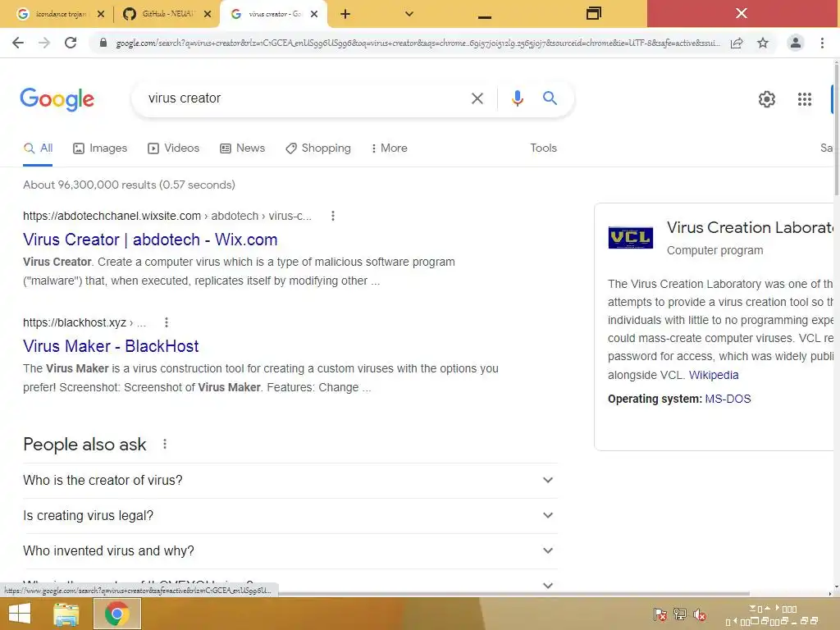840x630 pixels.
Task: Close the icondance trojan tab
Action: (101, 14)
